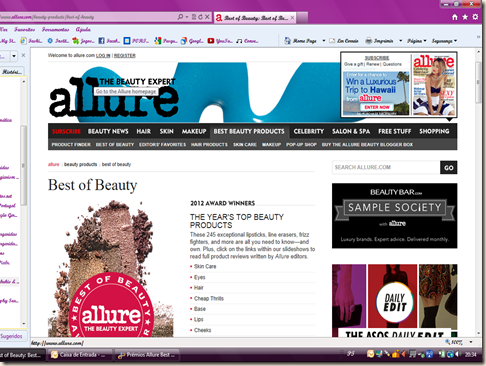The height and width of the screenshot is (366, 486).
Task: Expand the Imprimir dropdown arrow
Action: pos(401,41)
